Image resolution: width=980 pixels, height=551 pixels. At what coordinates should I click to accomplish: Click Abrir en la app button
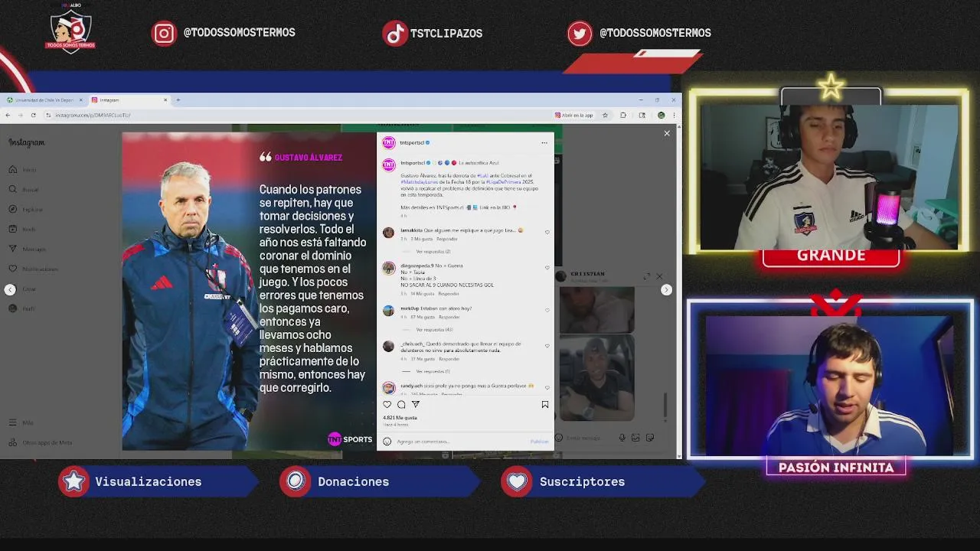[x=574, y=115]
